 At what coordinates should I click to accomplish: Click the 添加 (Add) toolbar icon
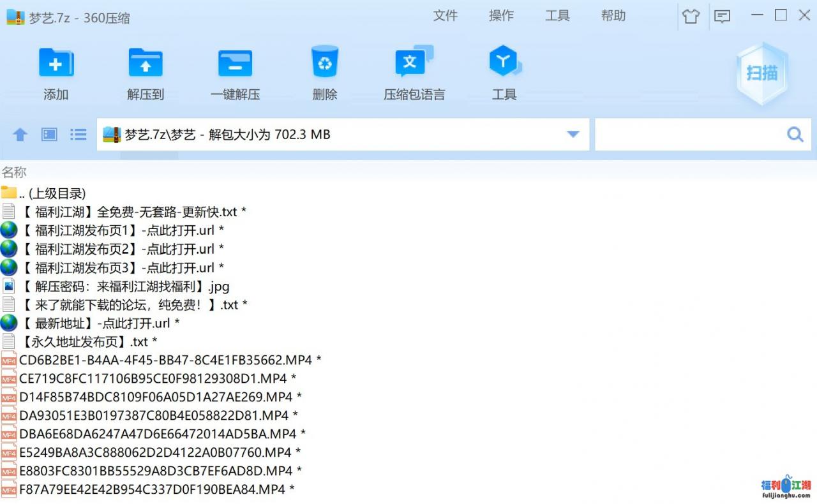pos(56,64)
